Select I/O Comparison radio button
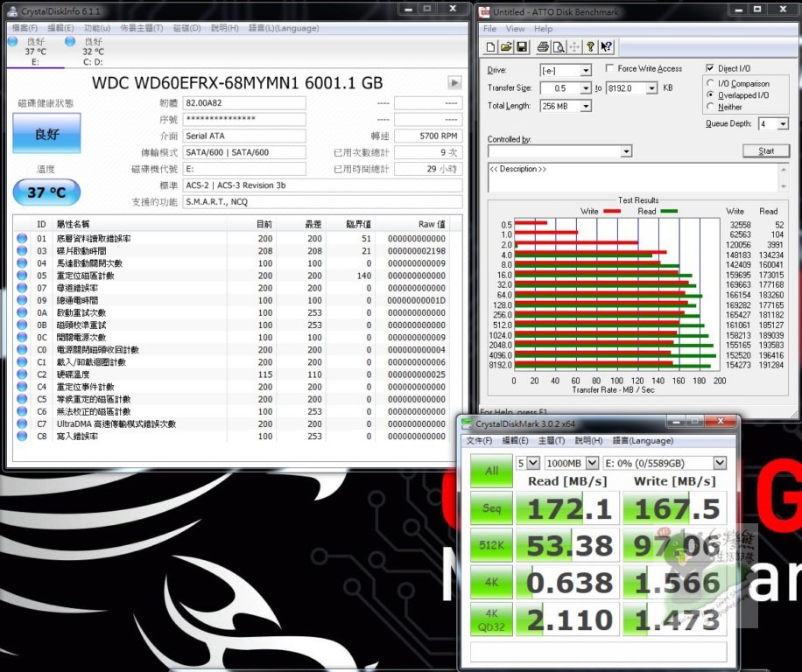The height and width of the screenshot is (672, 802). (710, 83)
